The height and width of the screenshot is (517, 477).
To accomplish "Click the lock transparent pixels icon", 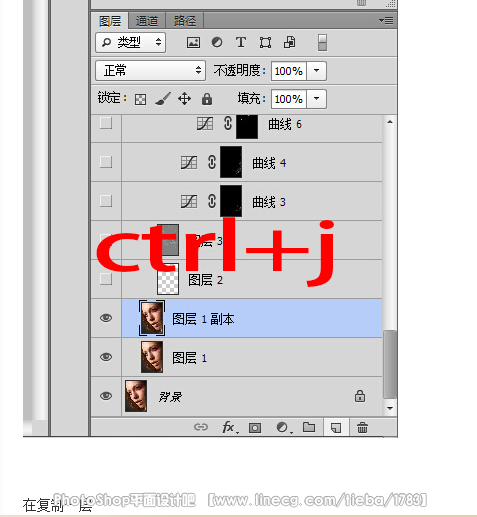I will (140, 99).
